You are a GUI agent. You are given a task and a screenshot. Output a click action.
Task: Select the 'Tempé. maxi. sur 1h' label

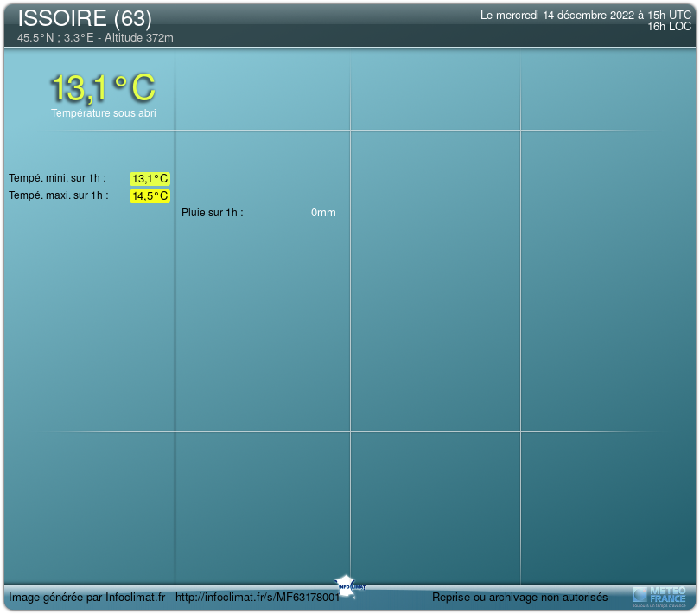(58, 195)
